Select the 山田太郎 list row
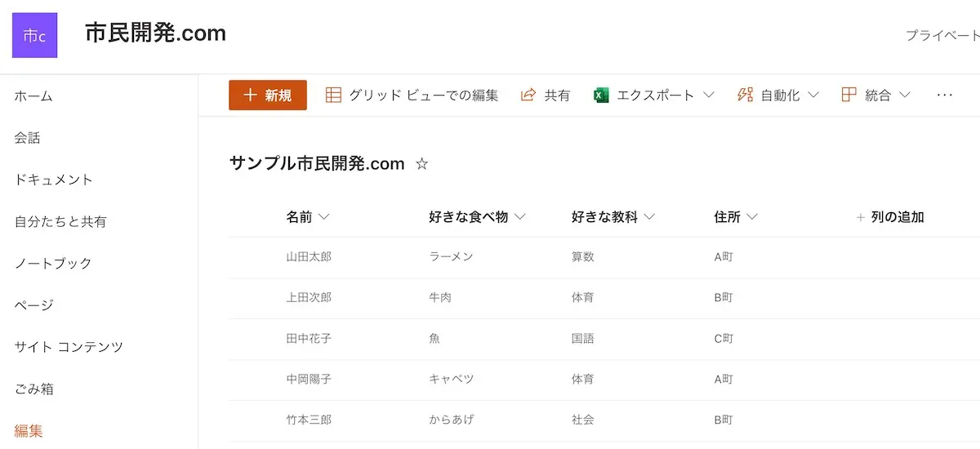The width and height of the screenshot is (980, 449). (x=309, y=257)
